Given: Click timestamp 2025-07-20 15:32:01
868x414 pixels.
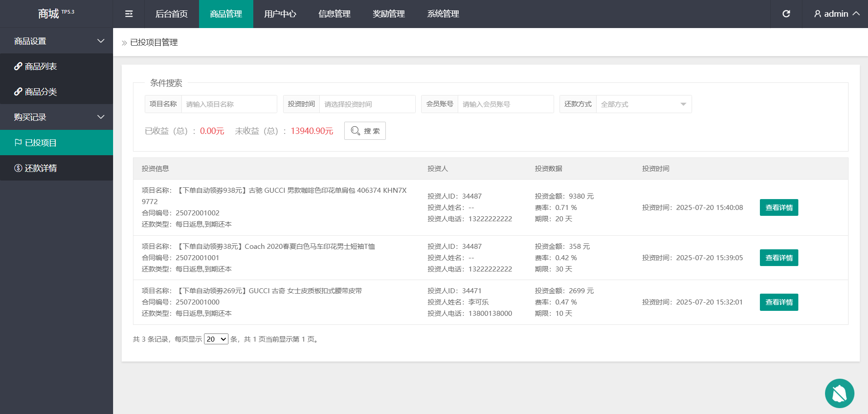Looking at the screenshot, I should [709, 302].
